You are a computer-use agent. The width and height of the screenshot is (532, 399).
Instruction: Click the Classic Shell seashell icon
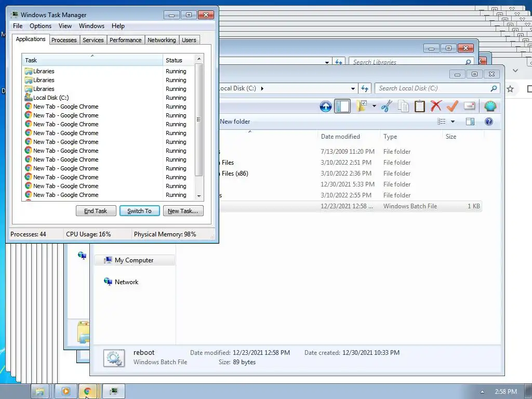(x=490, y=106)
